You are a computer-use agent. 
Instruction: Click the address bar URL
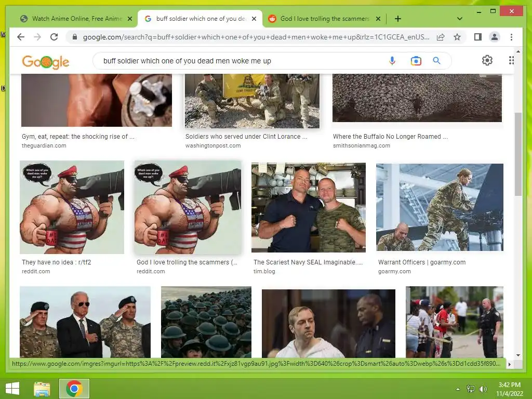pos(256,37)
